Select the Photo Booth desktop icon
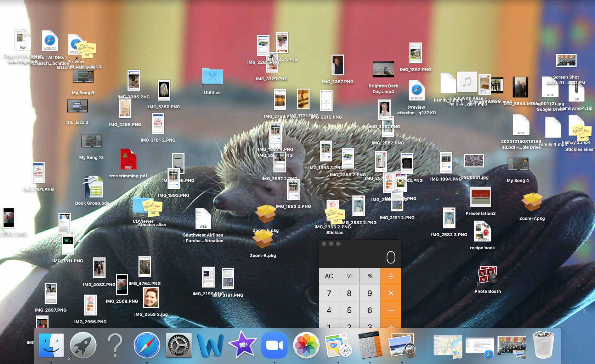The width and height of the screenshot is (595, 364). [x=487, y=276]
